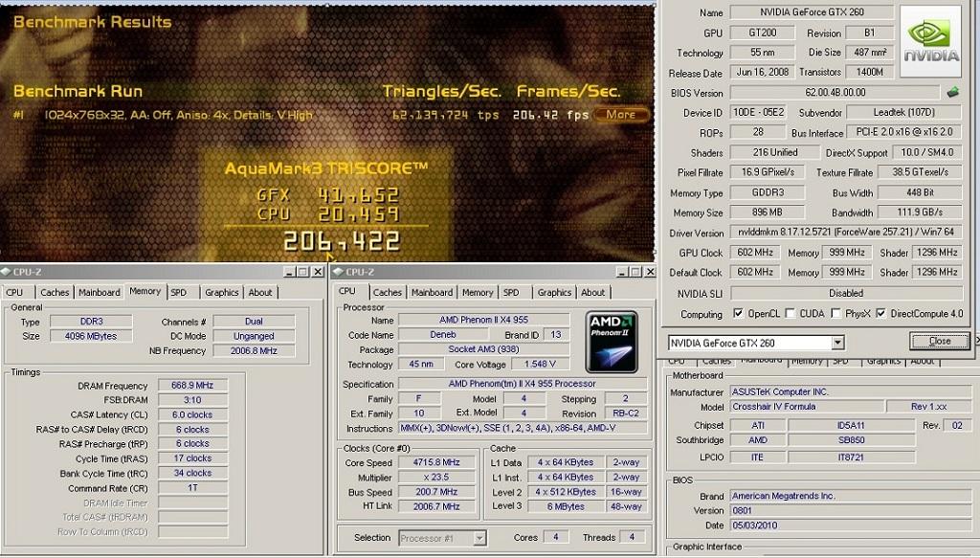Toggle the DirectCompute 4.0 checkbox

coord(880,313)
